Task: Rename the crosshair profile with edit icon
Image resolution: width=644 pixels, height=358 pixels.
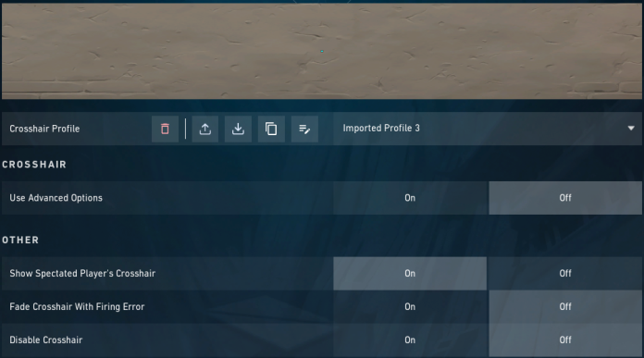Action: click(x=304, y=129)
